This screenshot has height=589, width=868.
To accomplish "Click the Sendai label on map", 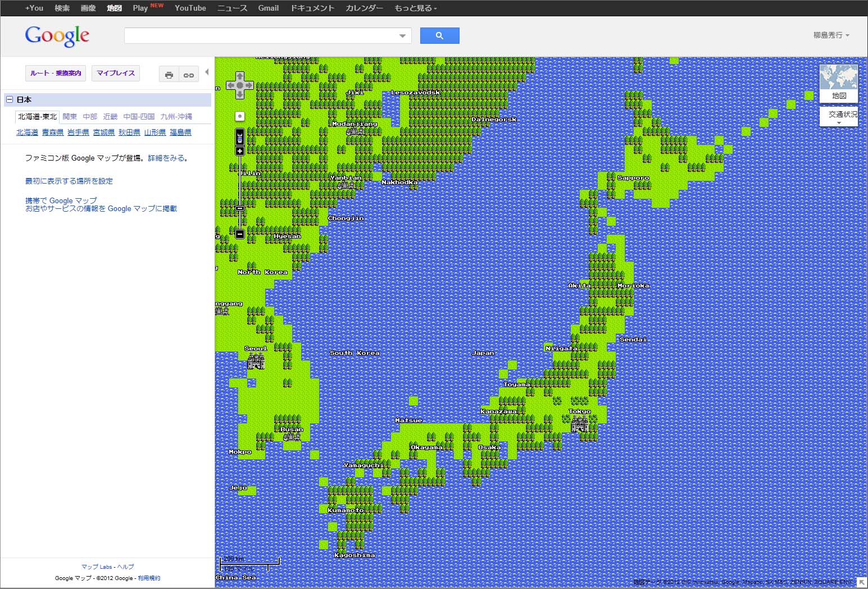I will click(633, 340).
